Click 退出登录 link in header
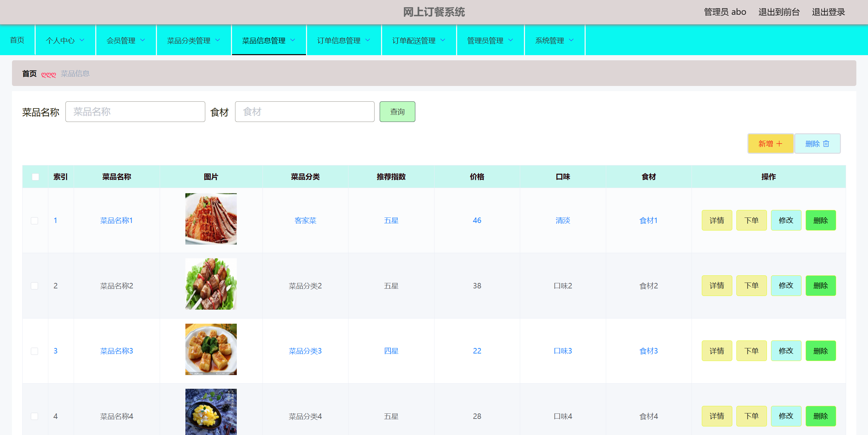The width and height of the screenshot is (868, 435). tap(828, 12)
